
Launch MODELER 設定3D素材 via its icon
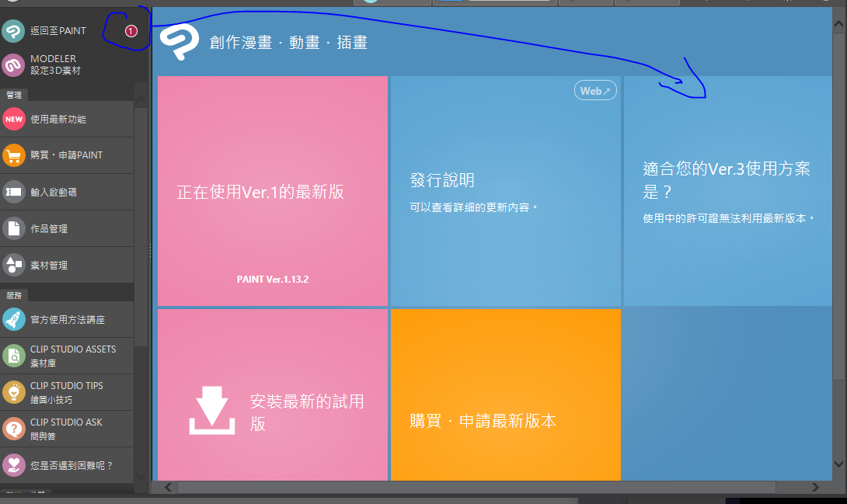pos(13,65)
